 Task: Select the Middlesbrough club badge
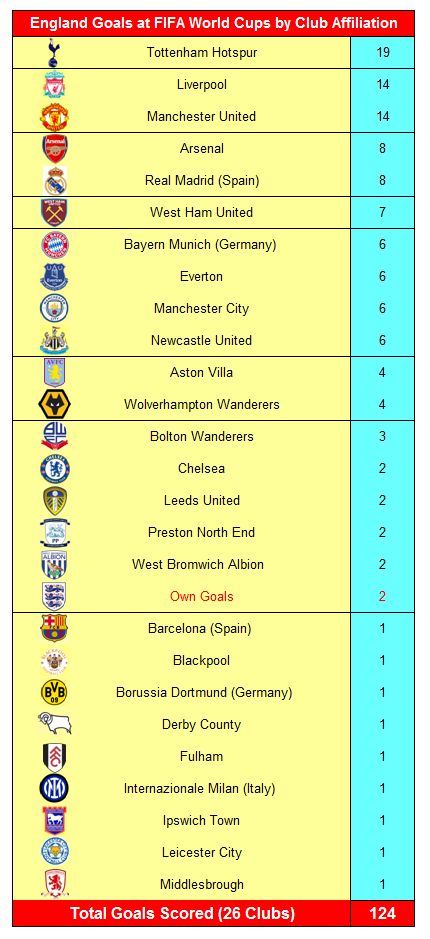tap(54, 885)
